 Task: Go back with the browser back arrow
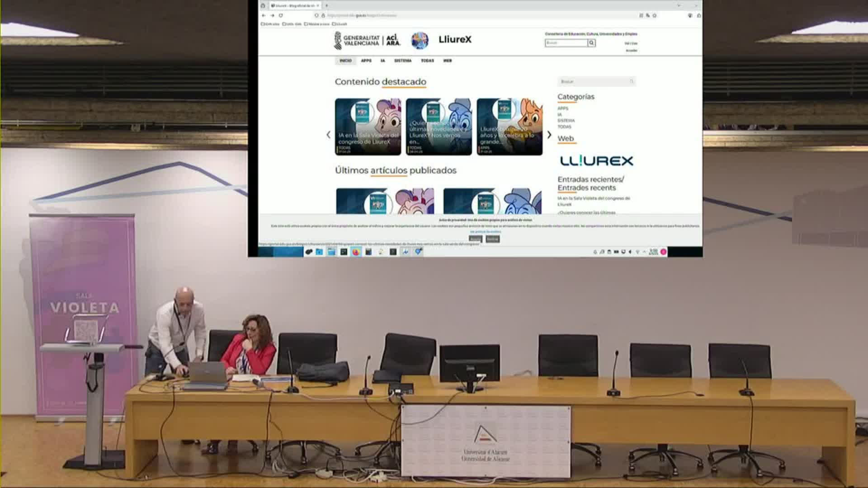(264, 15)
